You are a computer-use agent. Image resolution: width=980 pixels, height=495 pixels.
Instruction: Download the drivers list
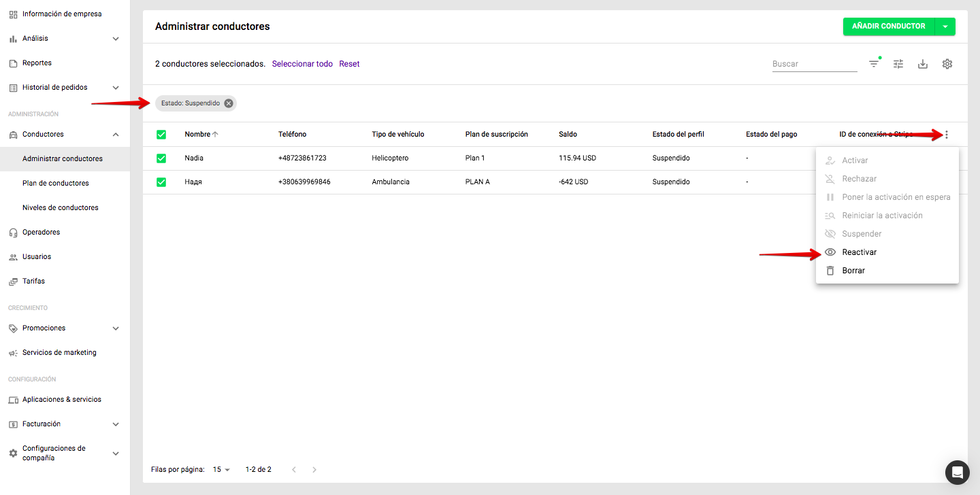(x=923, y=64)
